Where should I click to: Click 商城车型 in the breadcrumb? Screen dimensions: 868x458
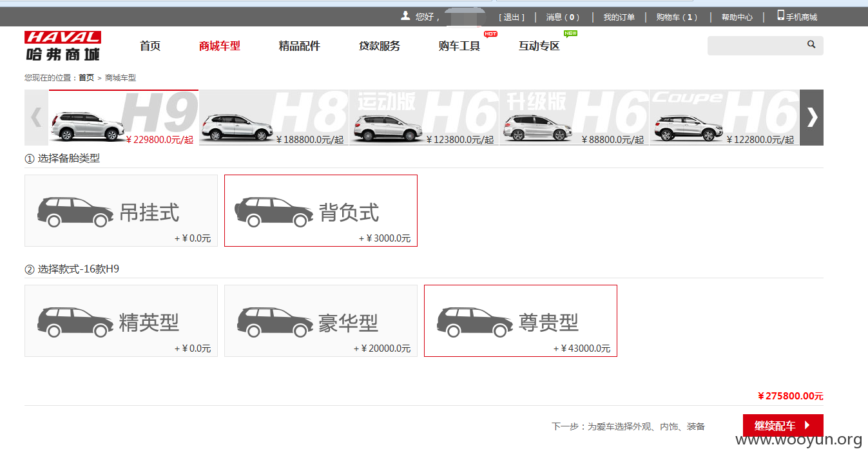point(121,77)
